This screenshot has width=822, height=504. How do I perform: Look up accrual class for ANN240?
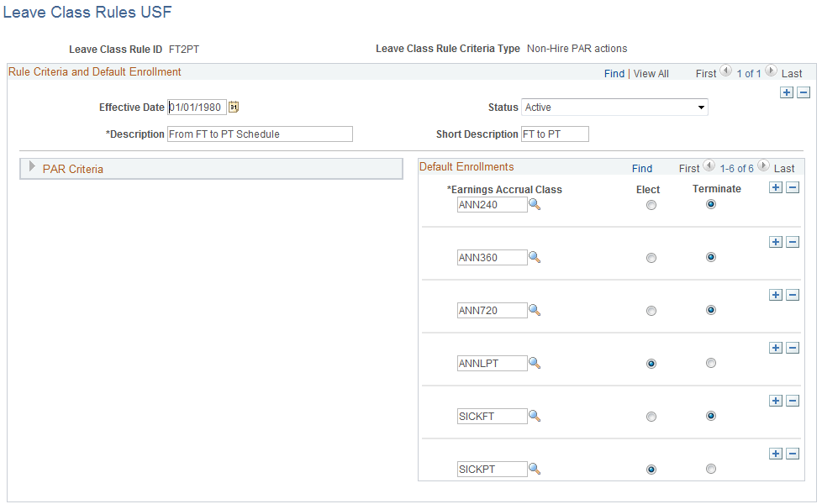[535, 204]
